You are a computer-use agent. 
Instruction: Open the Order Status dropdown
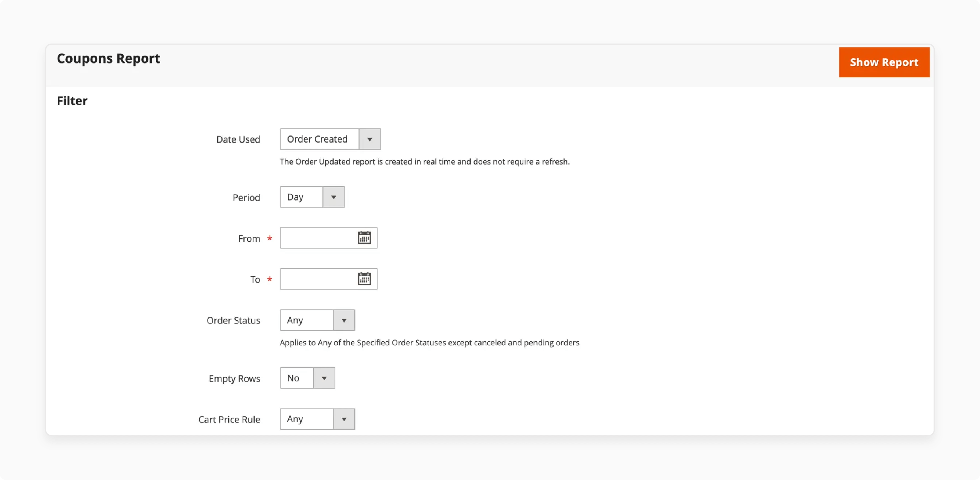coord(317,320)
